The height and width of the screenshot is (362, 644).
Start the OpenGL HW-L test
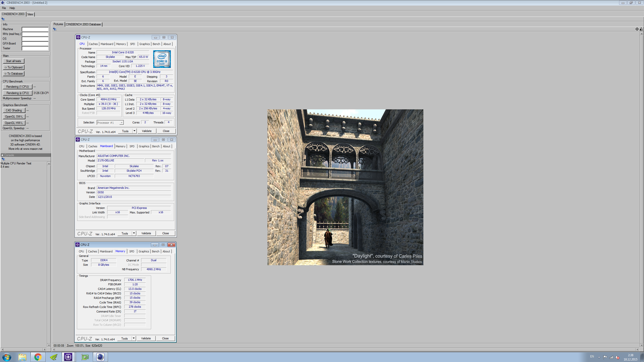point(14,123)
